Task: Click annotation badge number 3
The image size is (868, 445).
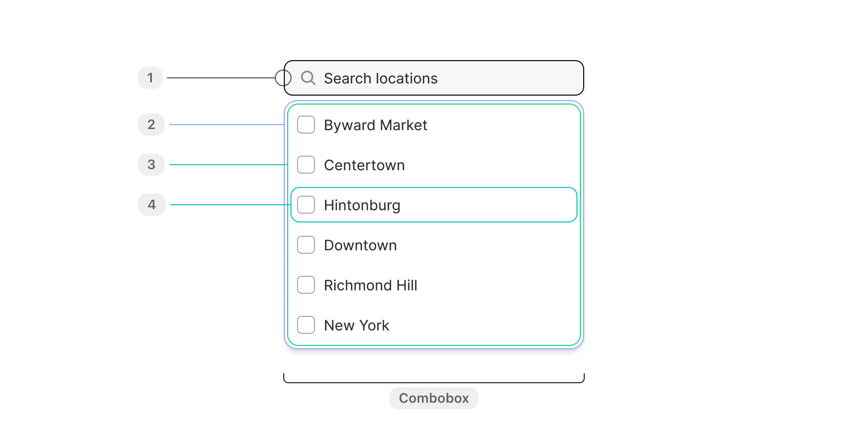Action: [151, 165]
